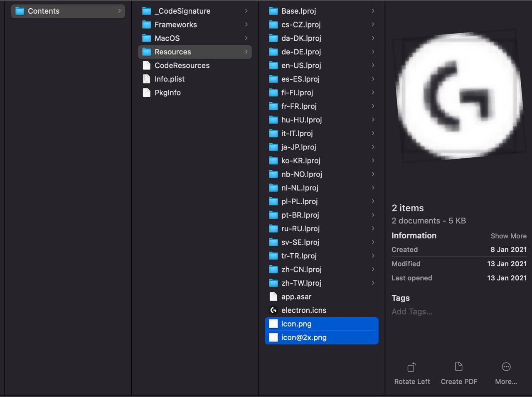Click the Rotate Left label
The width and height of the screenshot is (532, 397).
pos(412,382)
